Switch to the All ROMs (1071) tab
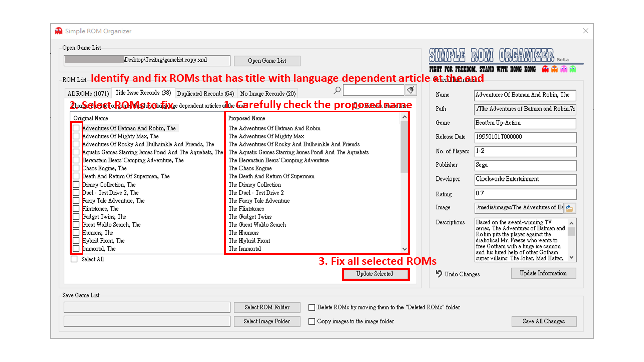This screenshot has width=644, height=362. (88, 93)
